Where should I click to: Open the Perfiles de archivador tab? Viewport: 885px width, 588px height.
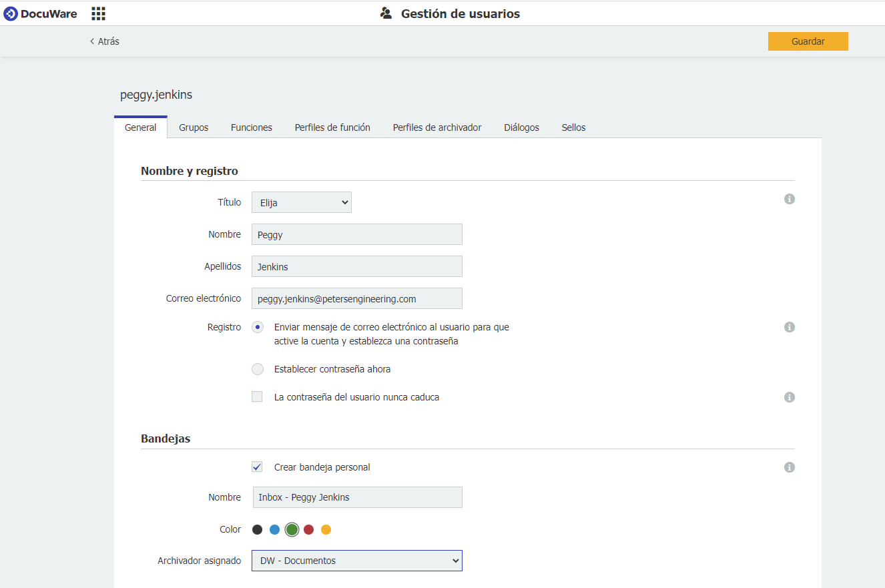(x=436, y=127)
